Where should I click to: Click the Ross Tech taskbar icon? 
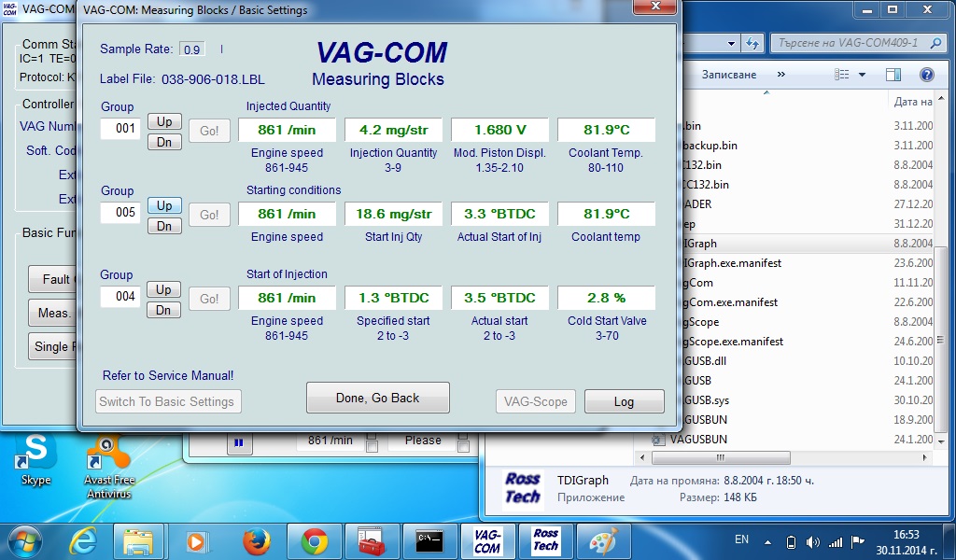tap(545, 540)
